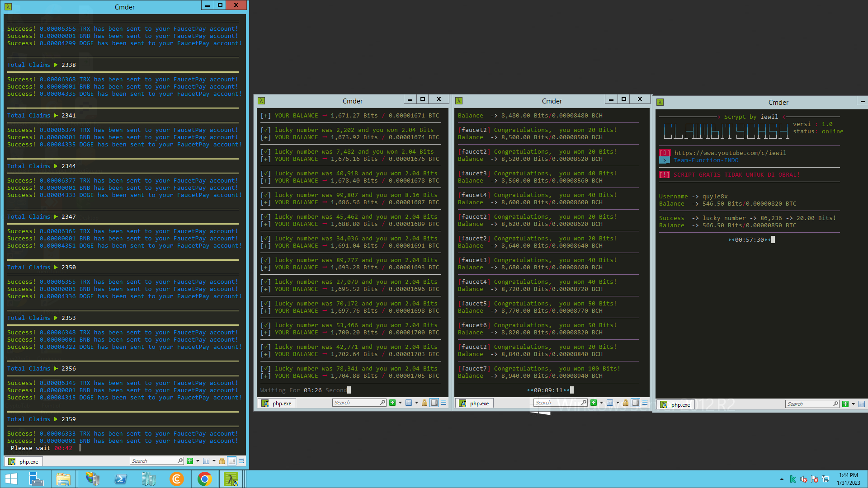Click the green new console button in the FaucetPay Cmder window

pyautogui.click(x=190, y=461)
